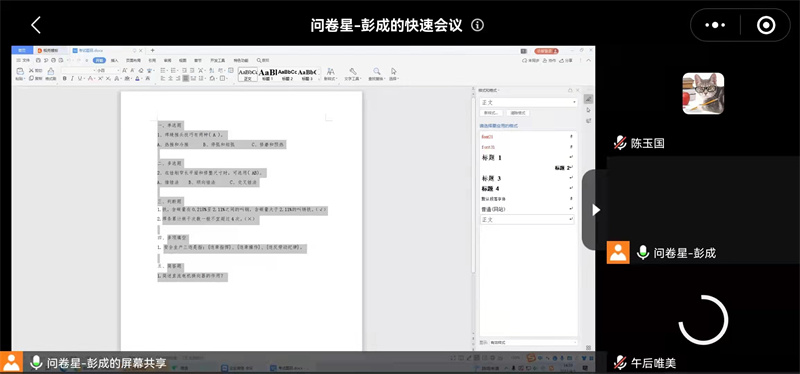Image resolution: width=800 pixels, height=374 pixels.
Task: Collapse the ribbon with the top-right chevron
Action: pyautogui.click(x=588, y=60)
